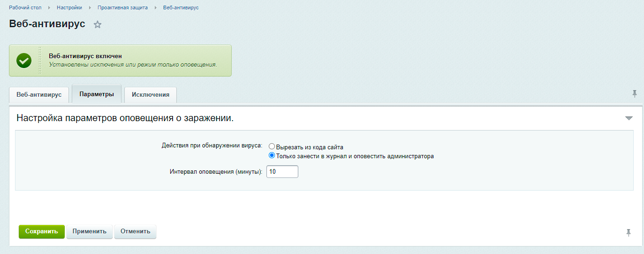Image resolution: width=644 pixels, height=254 pixels.
Task: Click the "Интервал оповещения (минуты)" label
Action: tap(216, 172)
